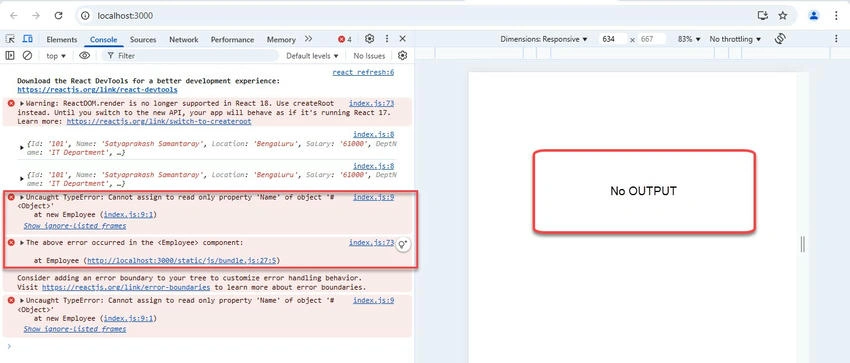Show more DevTools tabs chevron

tap(308, 39)
